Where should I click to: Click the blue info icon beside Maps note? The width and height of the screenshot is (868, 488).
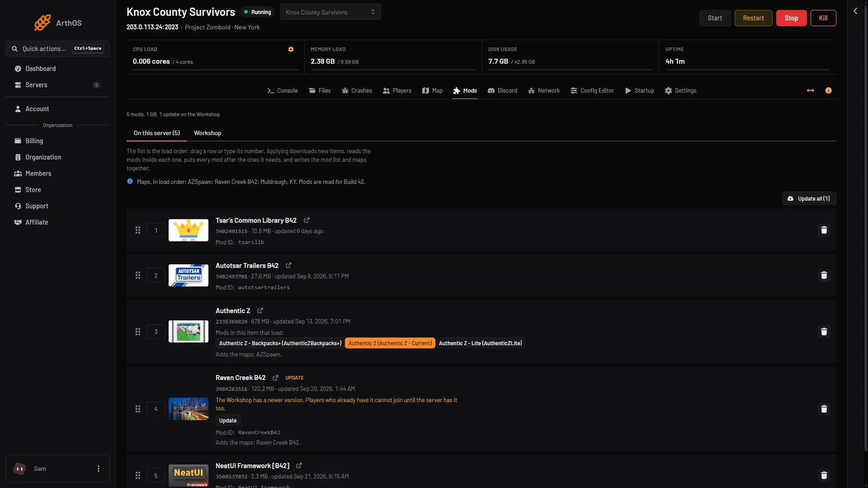point(130,182)
